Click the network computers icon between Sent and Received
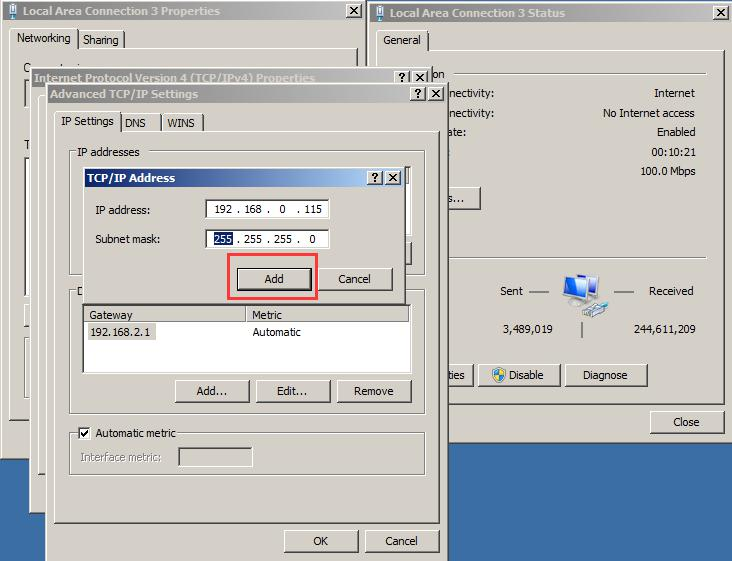 (x=581, y=292)
